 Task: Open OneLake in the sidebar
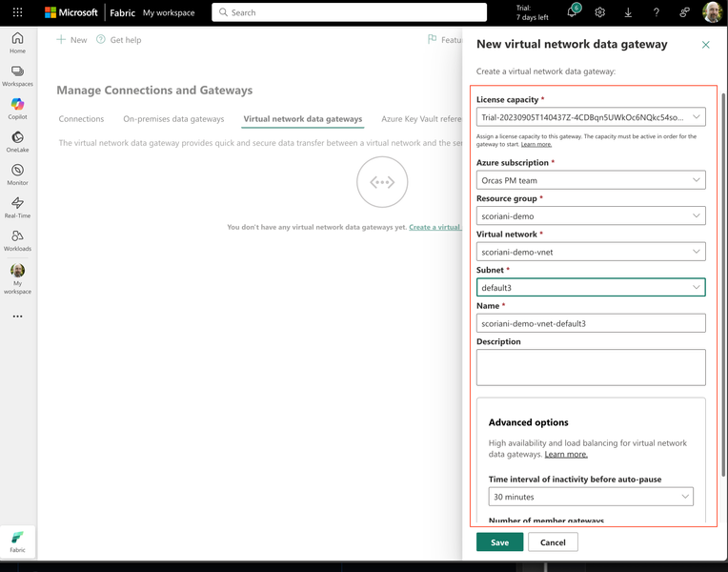tap(18, 142)
